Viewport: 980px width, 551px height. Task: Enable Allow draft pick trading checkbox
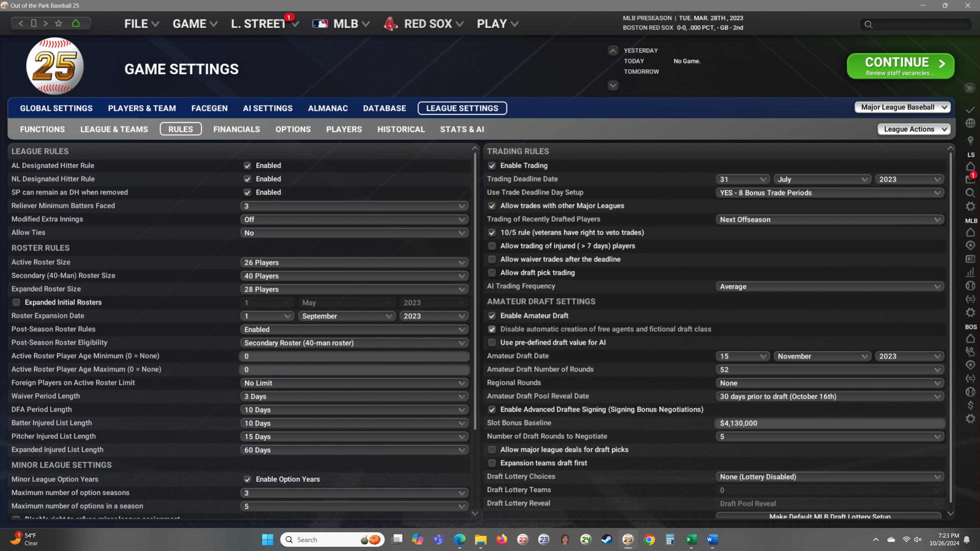pyautogui.click(x=492, y=273)
